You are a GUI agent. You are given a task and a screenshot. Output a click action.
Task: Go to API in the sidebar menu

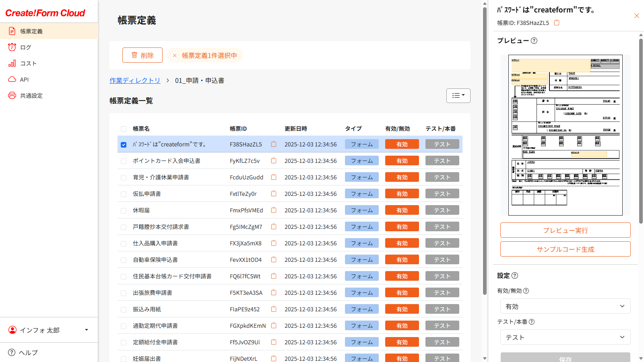click(x=24, y=80)
